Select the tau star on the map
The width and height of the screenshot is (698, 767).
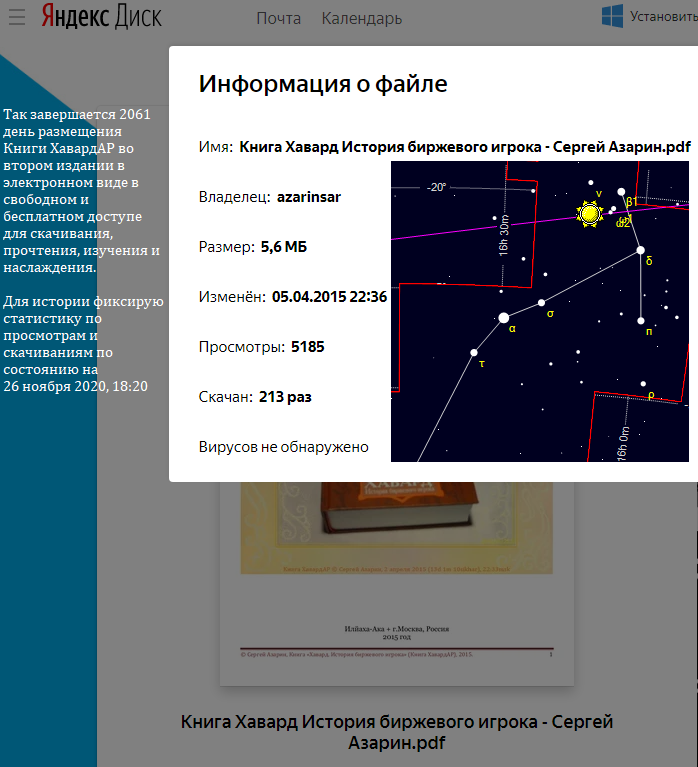(x=474, y=352)
